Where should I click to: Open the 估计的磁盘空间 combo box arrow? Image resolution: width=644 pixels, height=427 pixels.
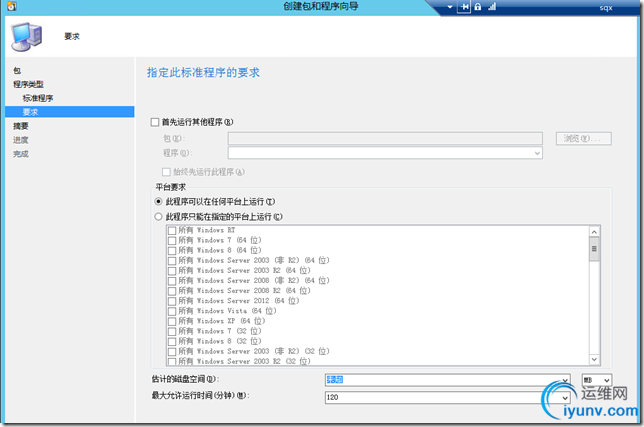click(x=565, y=380)
